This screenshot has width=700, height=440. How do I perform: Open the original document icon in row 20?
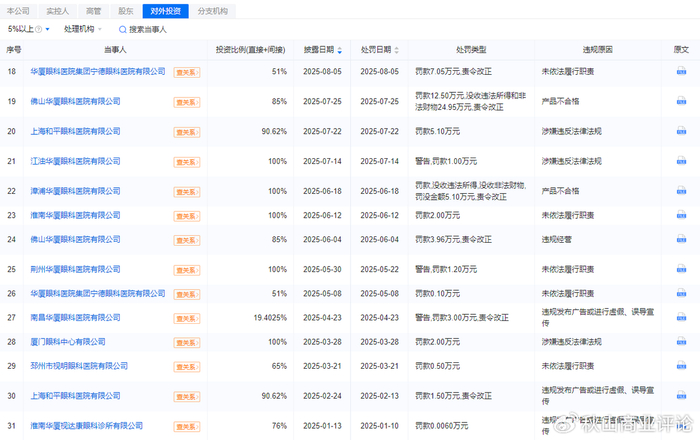pyautogui.click(x=681, y=132)
